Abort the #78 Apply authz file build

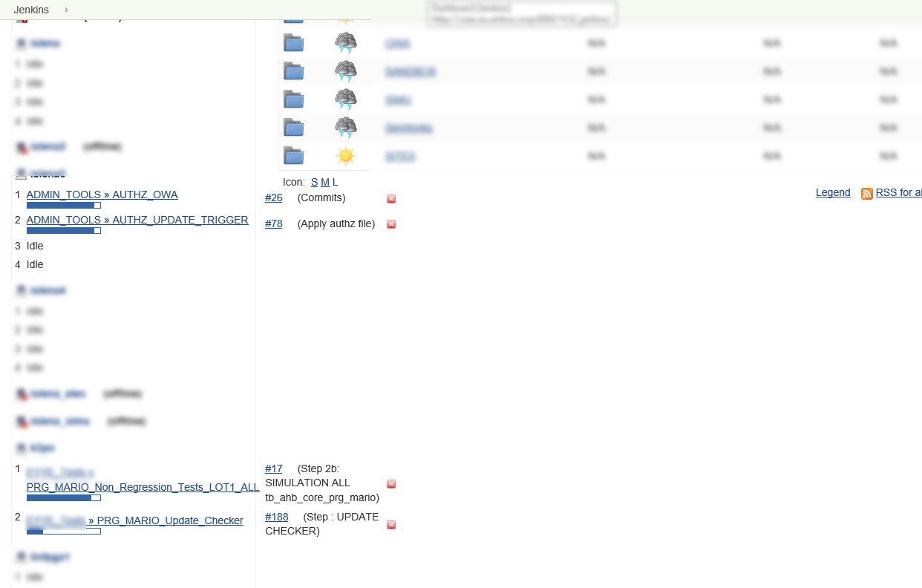[391, 224]
